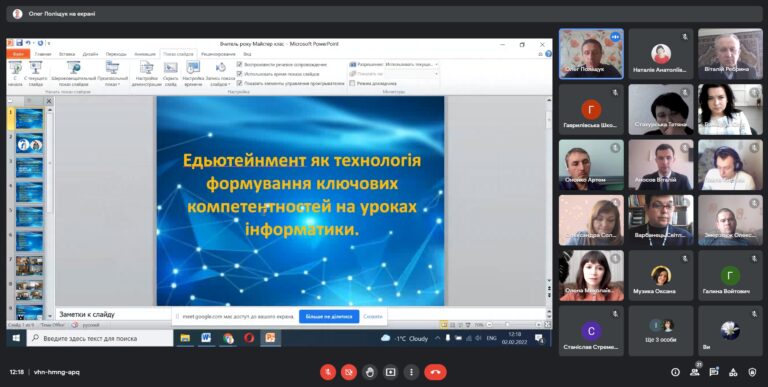Toggle the microphone in the Meet call bar

(x=328, y=372)
